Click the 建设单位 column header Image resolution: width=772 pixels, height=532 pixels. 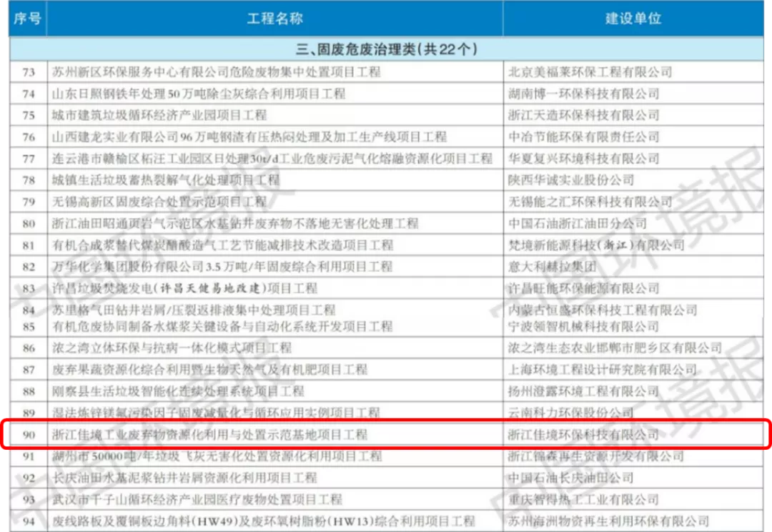633,19
